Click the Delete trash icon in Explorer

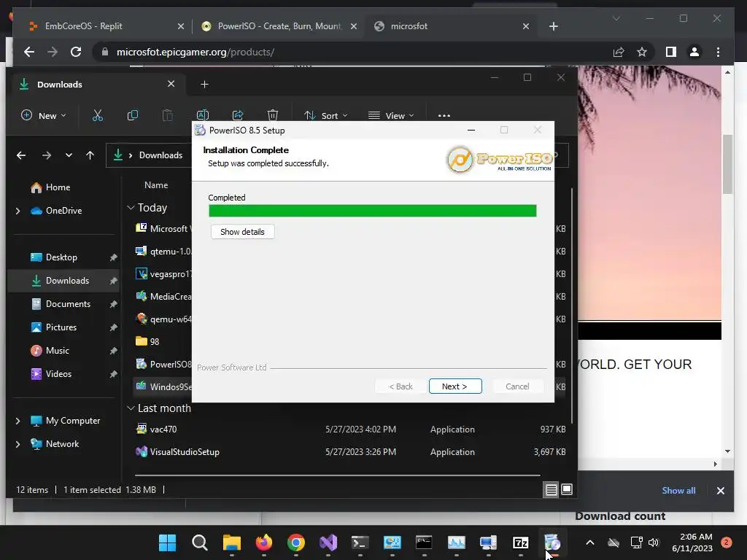(273, 115)
